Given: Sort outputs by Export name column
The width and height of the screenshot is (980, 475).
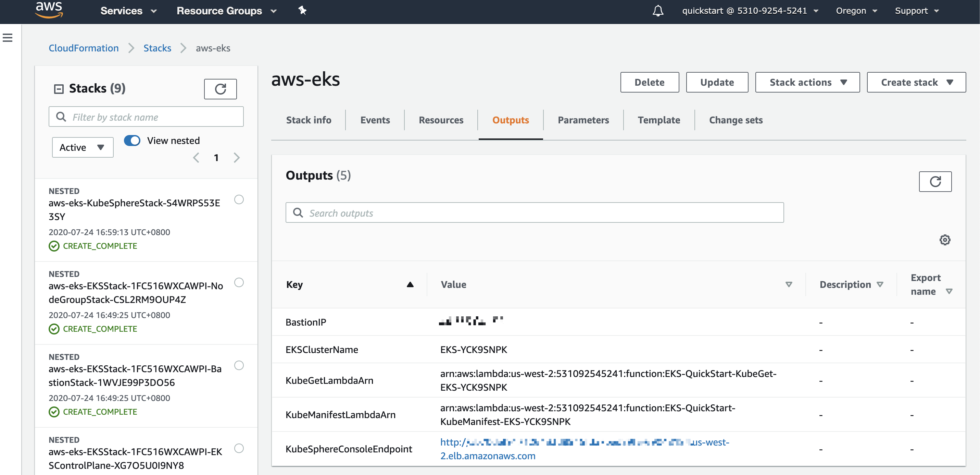Looking at the screenshot, I should pyautogui.click(x=949, y=291).
